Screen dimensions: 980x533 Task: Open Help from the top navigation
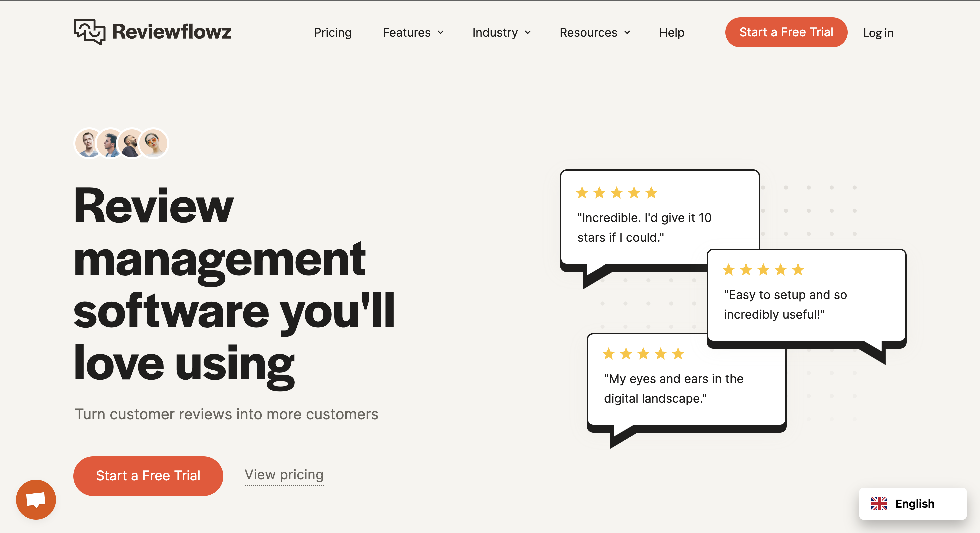pos(671,33)
